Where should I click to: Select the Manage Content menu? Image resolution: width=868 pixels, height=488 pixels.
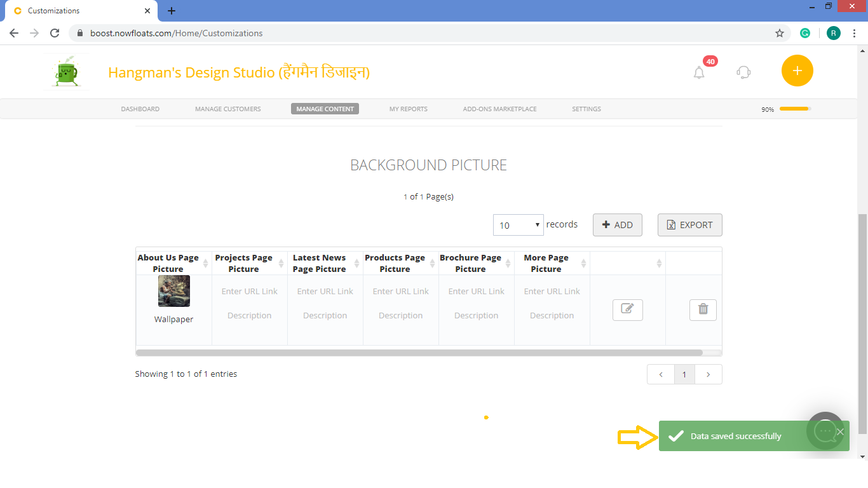(x=325, y=109)
